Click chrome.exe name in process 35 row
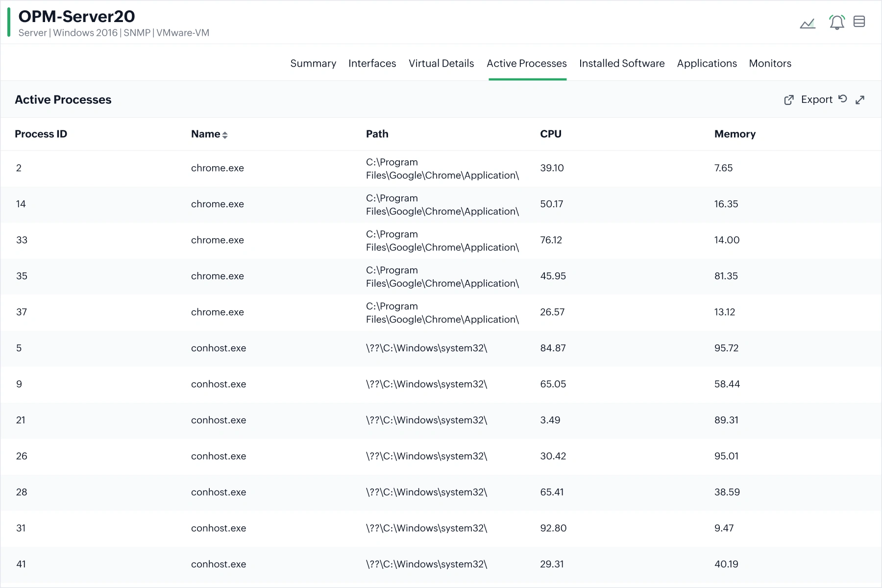Viewport: 882px width, 588px height. 217,276
